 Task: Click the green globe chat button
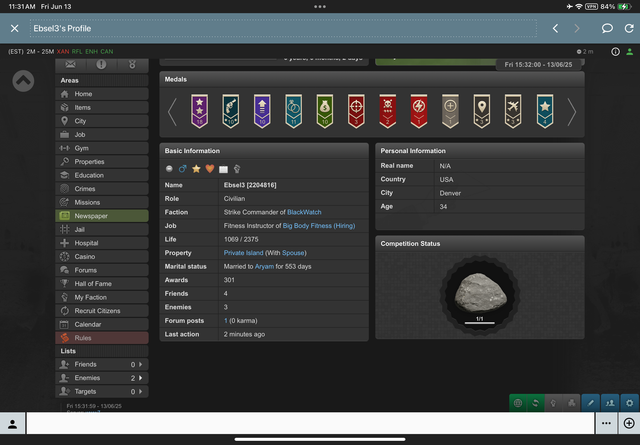[518, 403]
